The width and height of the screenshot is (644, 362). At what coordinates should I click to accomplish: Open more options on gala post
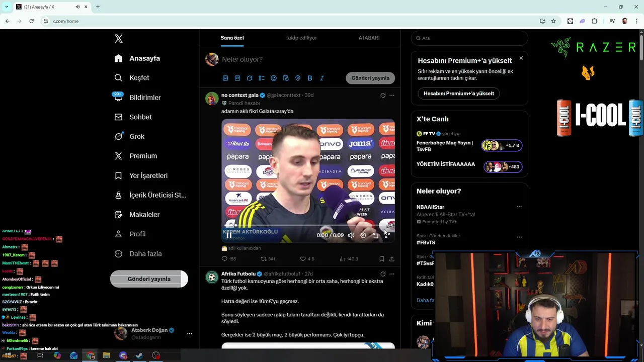(392, 95)
